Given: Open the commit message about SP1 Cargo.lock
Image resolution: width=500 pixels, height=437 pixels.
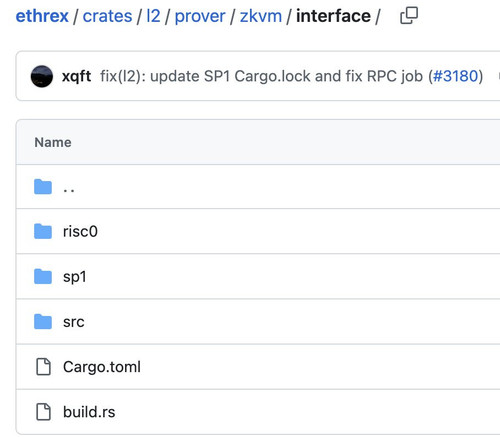Looking at the screenshot, I should pos(261,76).
